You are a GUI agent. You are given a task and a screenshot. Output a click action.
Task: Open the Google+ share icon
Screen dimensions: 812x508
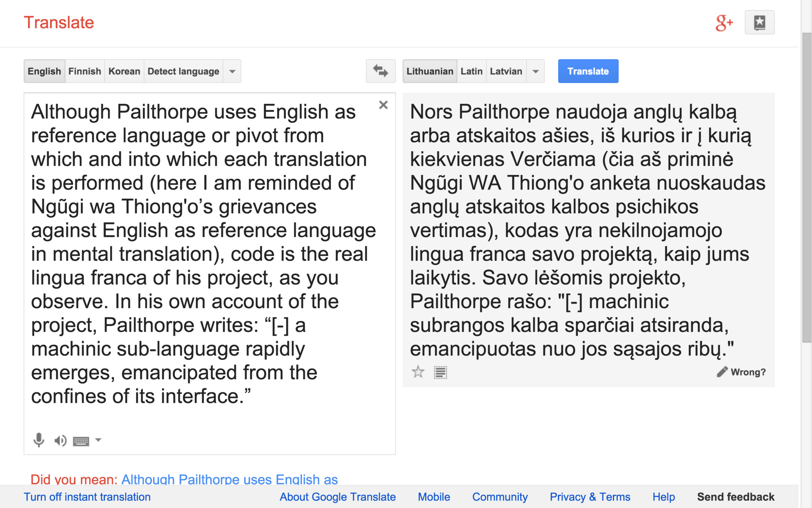click(724, 23)
